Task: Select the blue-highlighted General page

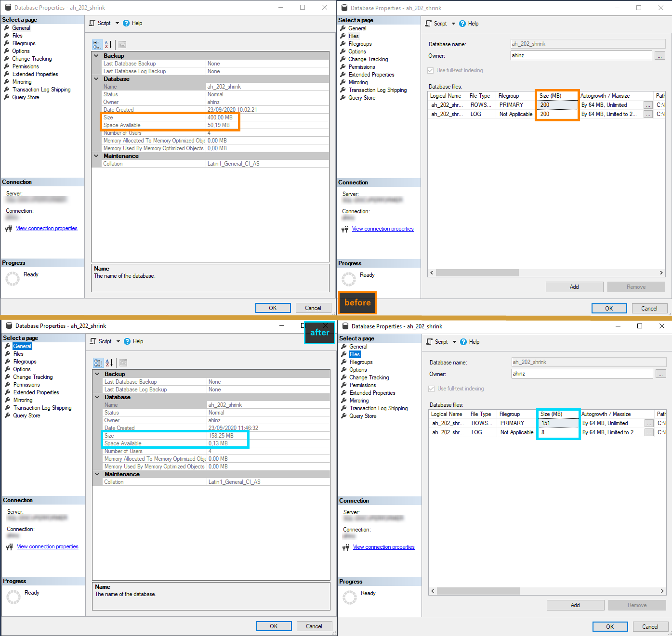Action: tap(22, 346)
